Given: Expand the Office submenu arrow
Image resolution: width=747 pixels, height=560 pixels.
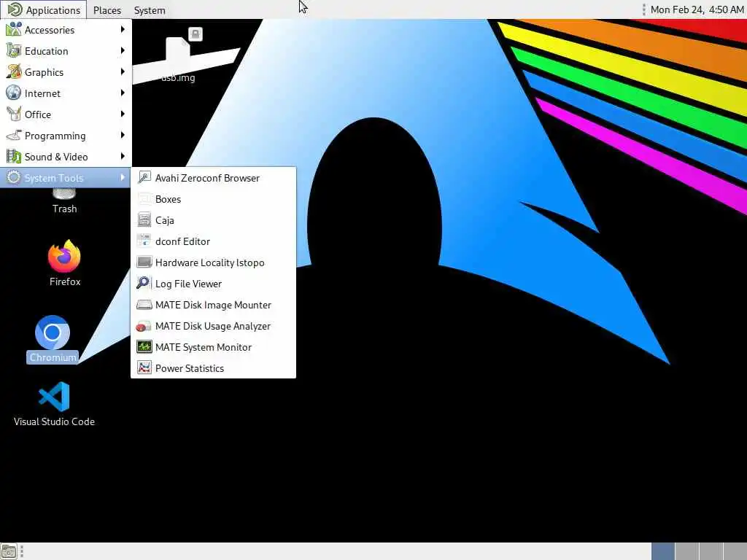Looking at the screenshot, I should pos(123,114).
